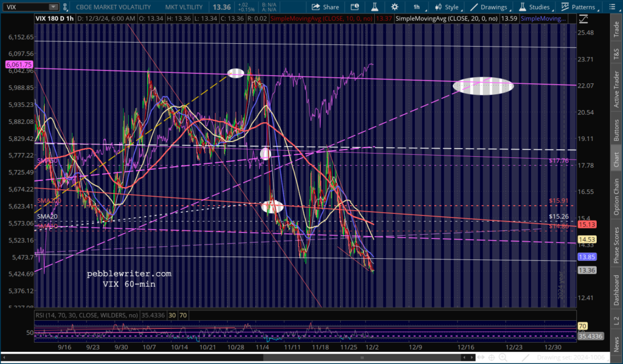
Task: Open the Studies menu
Action: pos(535,7)
